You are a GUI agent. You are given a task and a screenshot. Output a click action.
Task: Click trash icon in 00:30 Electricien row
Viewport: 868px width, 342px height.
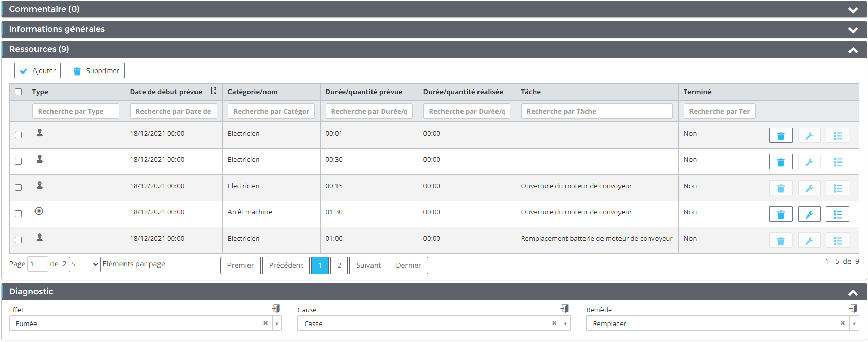[781, 162]
